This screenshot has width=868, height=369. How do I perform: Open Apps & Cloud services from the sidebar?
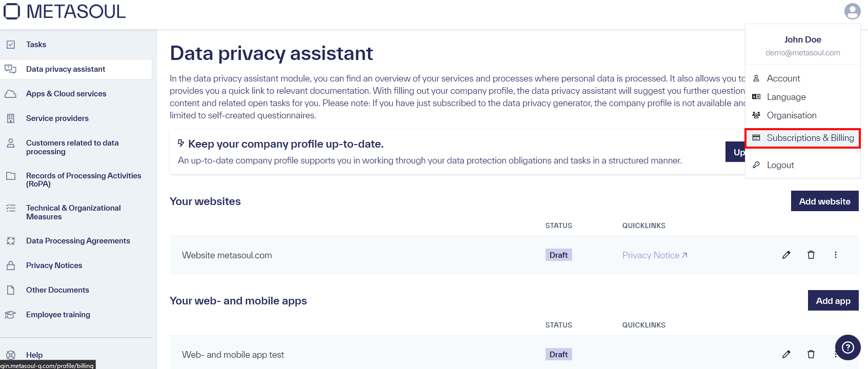tap(66, 93)
